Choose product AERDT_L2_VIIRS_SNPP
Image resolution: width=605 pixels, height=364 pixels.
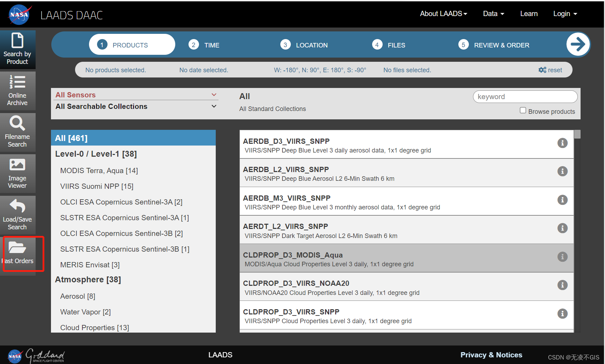pyautogui.click(x=407, y=230)
